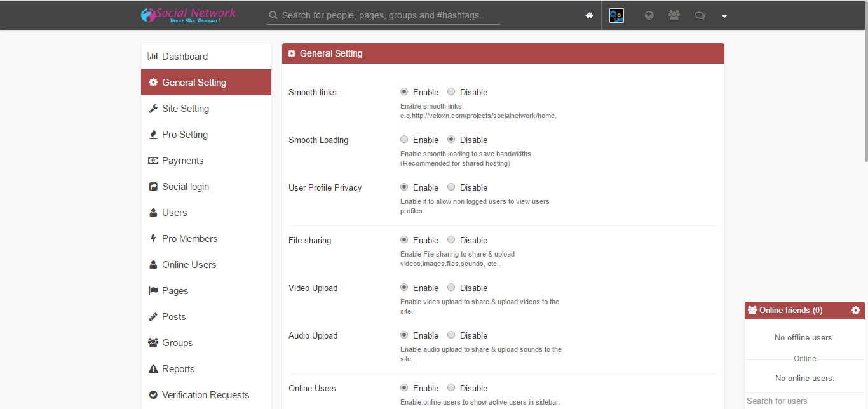Open the globe notifications icon
Image resolution: width=868 pixels, height=409 pixels.
pos(649,16)
